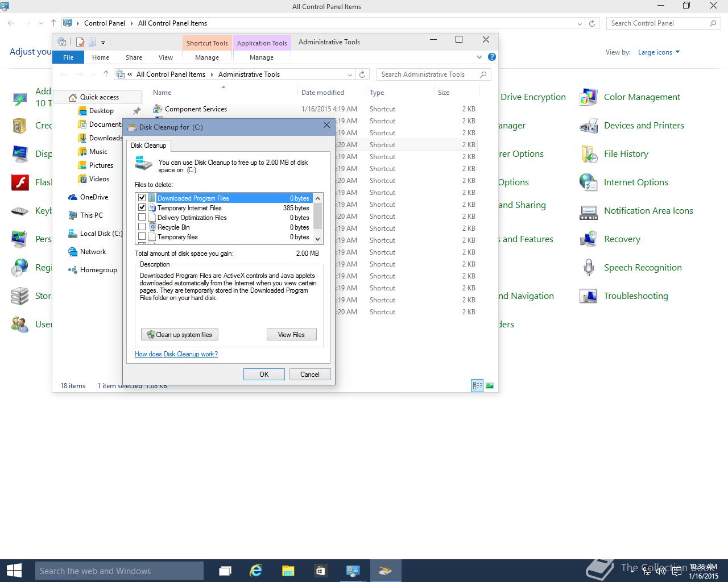Open Pictures folder in navigation pane
Viewport: 728px width, 582px height.
(x=101, y=165)
